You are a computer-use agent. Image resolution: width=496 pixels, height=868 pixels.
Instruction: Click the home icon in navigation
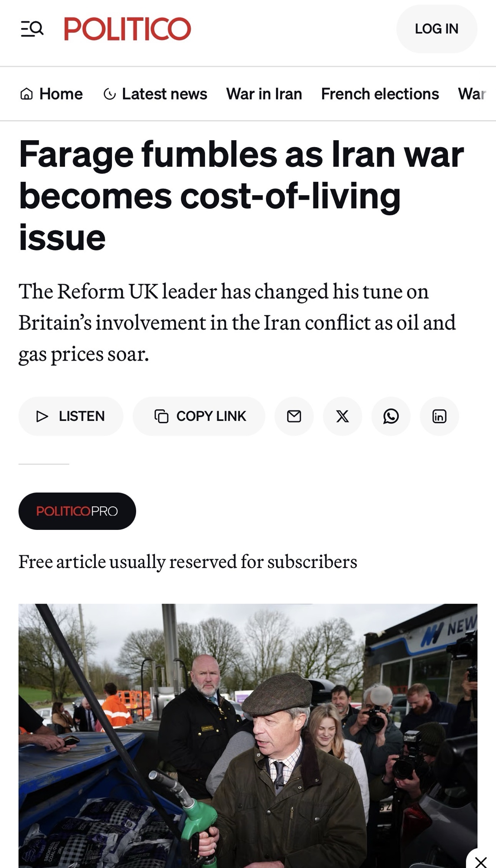[26, 94]
